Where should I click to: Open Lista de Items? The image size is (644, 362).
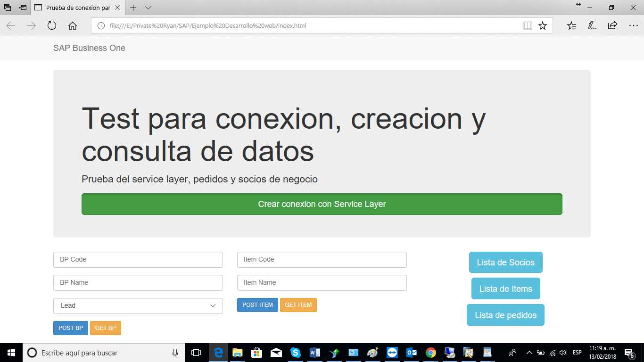point(506,289)
